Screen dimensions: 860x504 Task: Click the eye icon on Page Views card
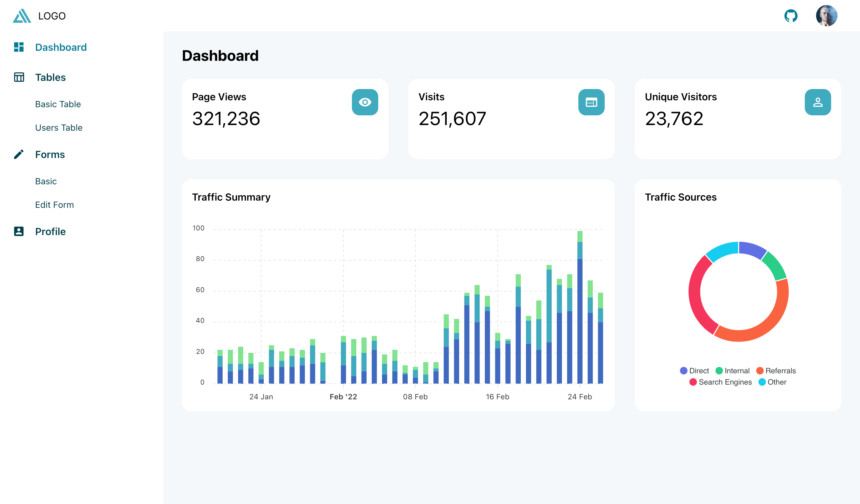(365, 102)
